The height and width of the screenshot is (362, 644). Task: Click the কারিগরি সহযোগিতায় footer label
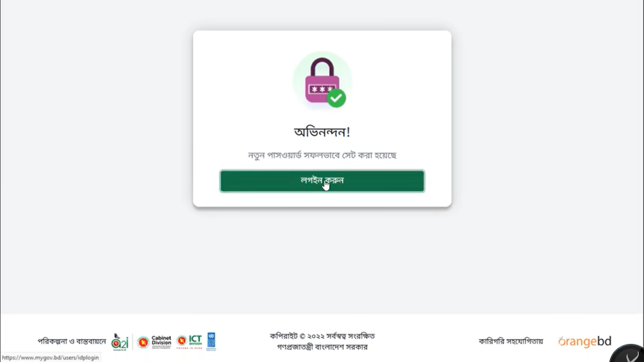[511, 341]
